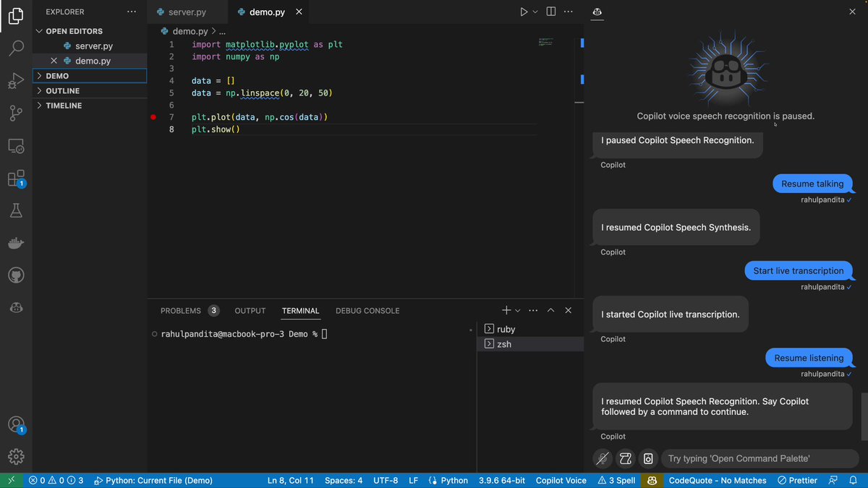Image resolution: width=868 pixels, height=488 pixels.
Task: Click the new terminal plus button
Action: 506,310
